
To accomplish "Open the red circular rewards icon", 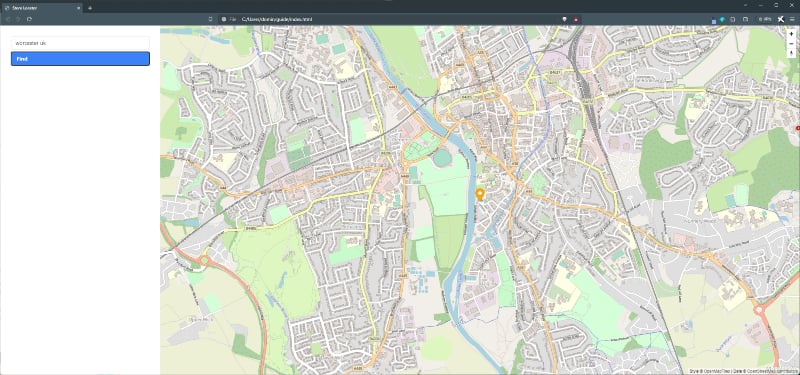I will (x=576, y=19).
